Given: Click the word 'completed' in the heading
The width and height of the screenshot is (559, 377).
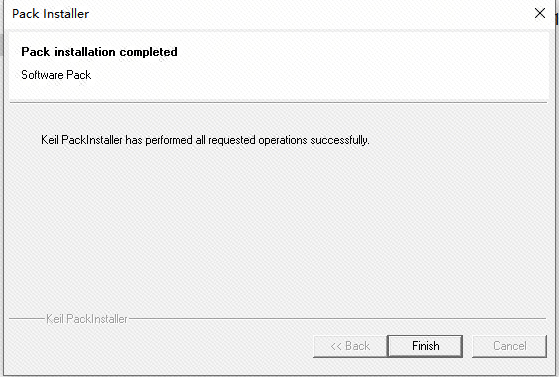Looking at the screenshot, I should 149,52.
